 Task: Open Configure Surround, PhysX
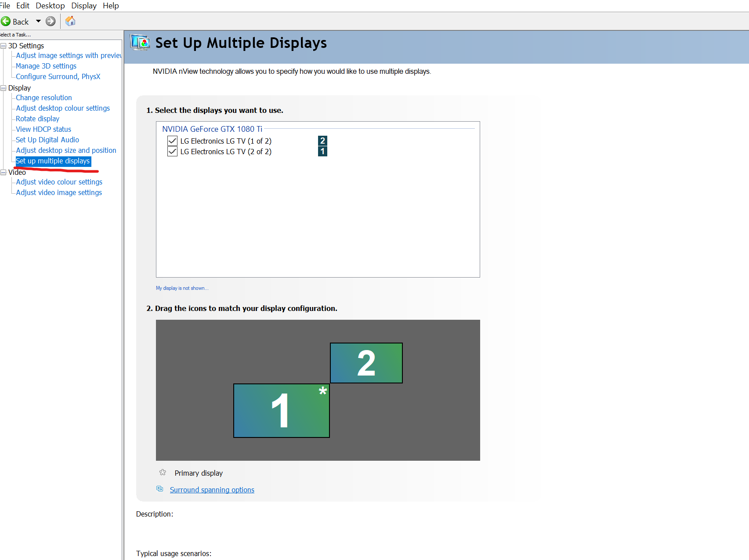pyautogui.click(x=58, y=76)
